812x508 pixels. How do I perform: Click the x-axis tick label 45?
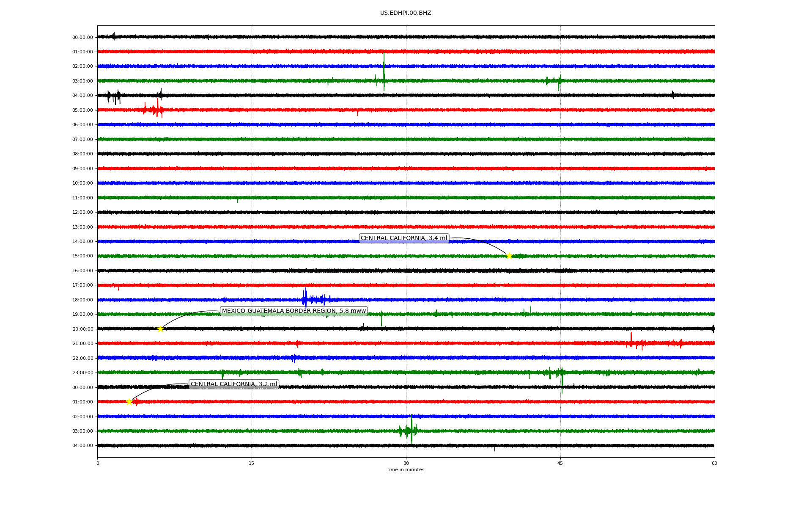[560, 463]
